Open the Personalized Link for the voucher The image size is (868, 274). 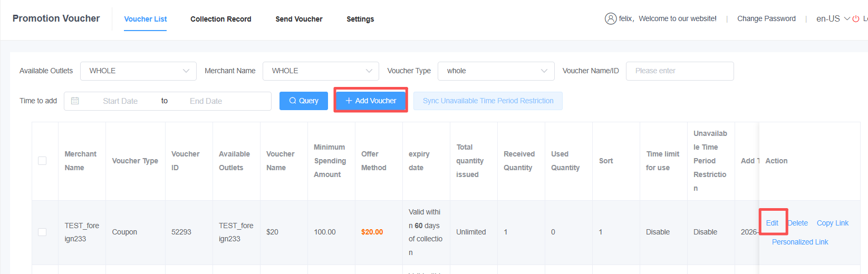pos(799,242)
